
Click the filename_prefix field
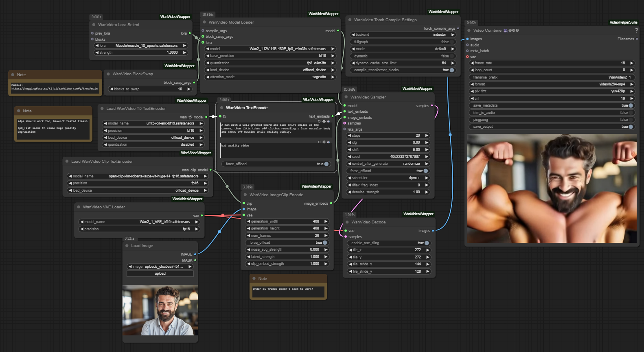click(x=552, y=77)
